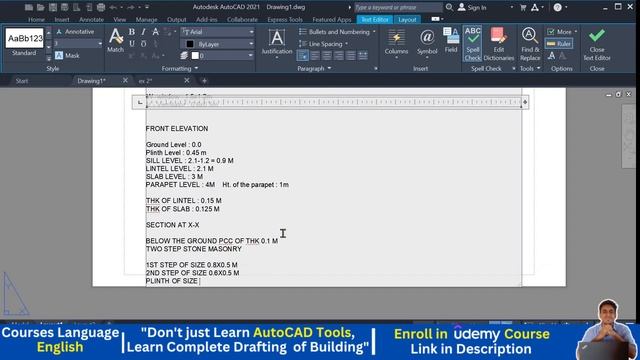Screen dimensions: 640x360
Task: Click the Match text formatting tool
Action: pyautogui.click(x=116, y=40)
